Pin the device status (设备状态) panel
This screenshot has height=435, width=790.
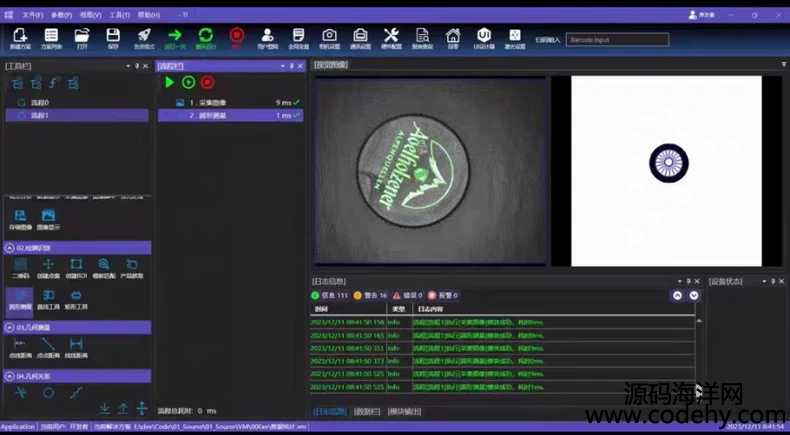pyautogui.click(x=773, y=281)
